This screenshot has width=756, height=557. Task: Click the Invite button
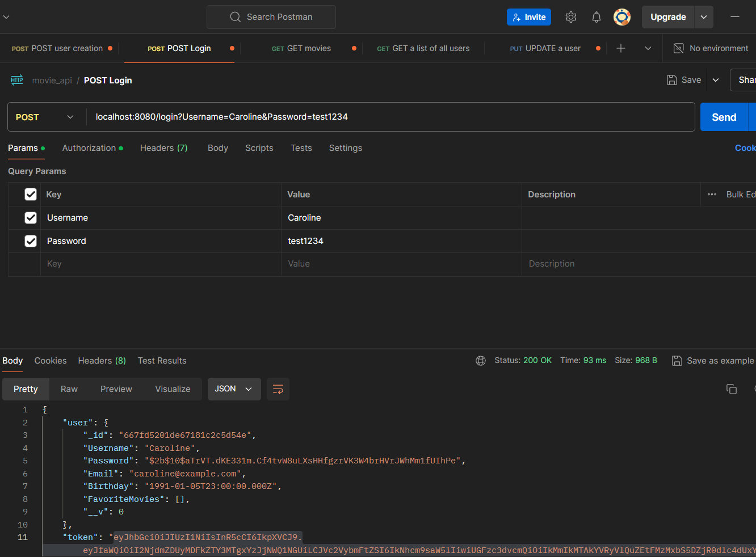coord(529,17)
